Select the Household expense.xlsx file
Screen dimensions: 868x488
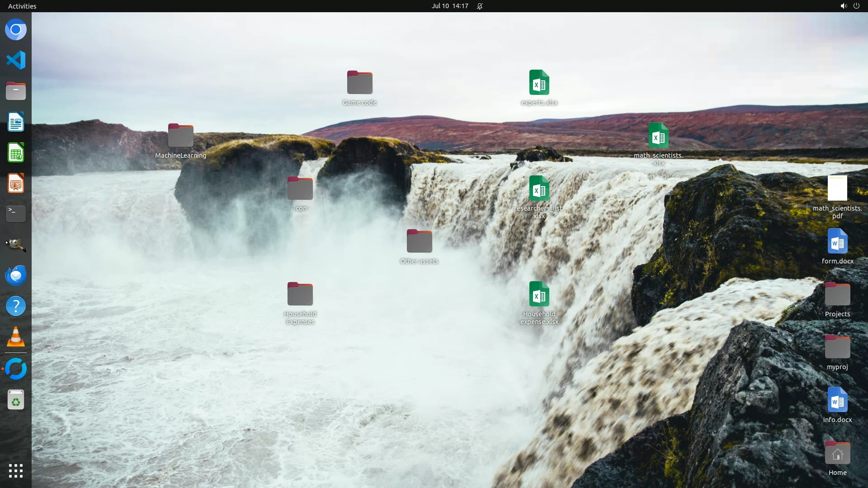pyautogui.click(x=539, y=294)
